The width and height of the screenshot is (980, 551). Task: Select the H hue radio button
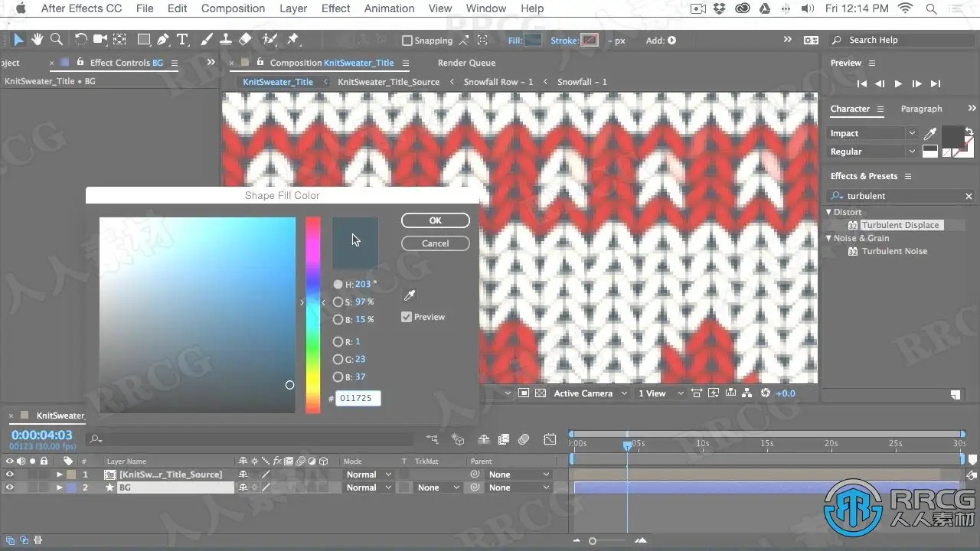coord(338,284)
